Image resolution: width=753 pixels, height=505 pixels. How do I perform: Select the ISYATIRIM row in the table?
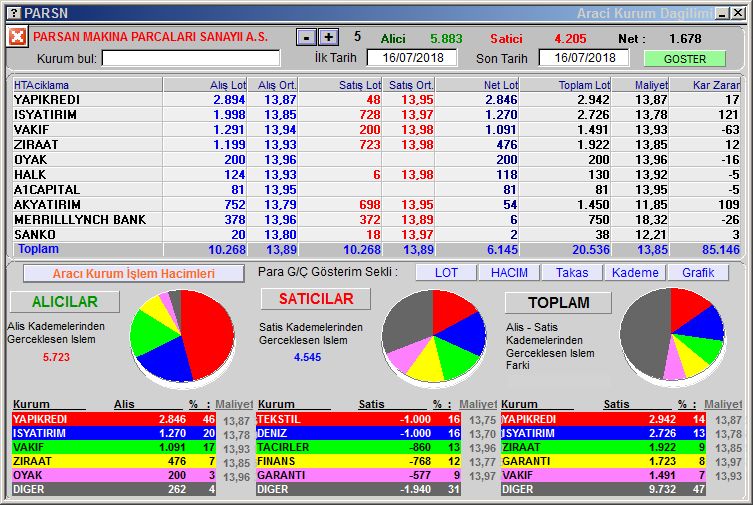tap(377, 115)
